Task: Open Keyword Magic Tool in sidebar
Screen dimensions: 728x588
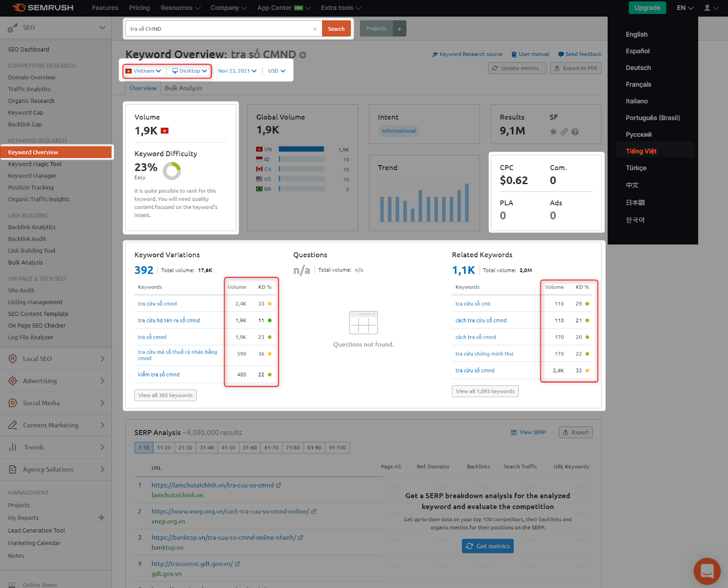Action: point(35,164)
